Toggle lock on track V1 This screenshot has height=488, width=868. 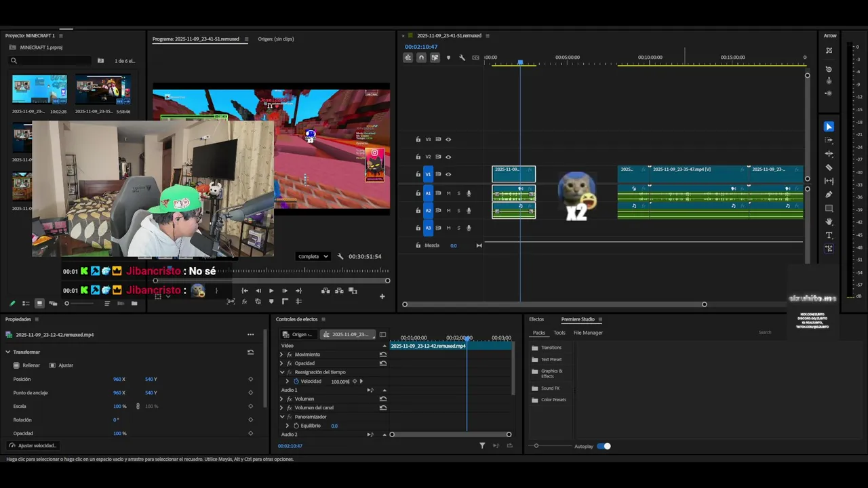[418, 175]
